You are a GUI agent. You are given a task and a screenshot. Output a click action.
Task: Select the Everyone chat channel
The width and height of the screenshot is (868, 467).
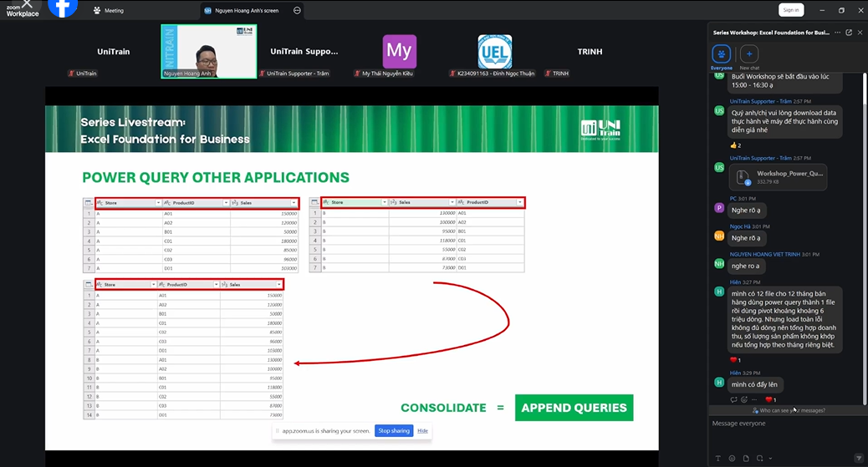722,57
